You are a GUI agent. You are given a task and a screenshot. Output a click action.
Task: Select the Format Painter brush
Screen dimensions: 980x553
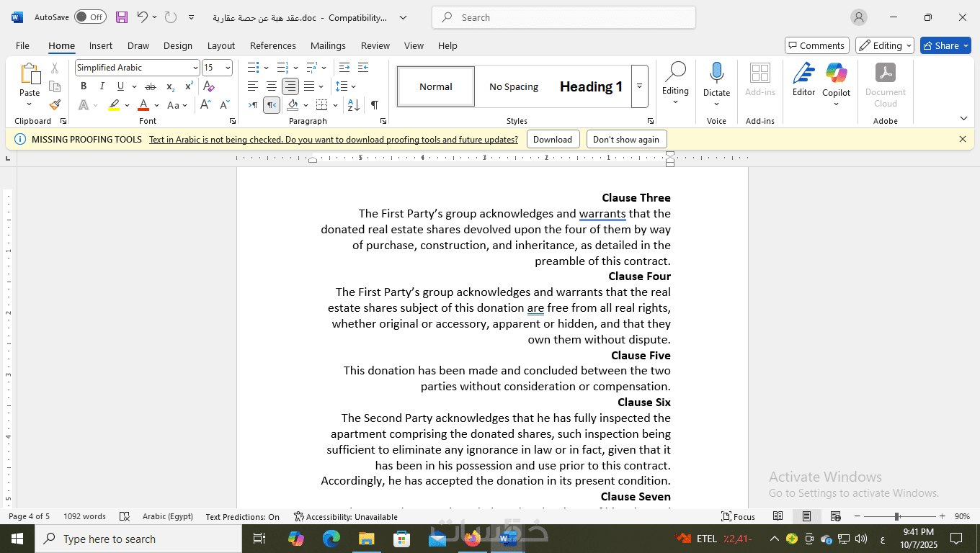(x=55, y=104)
